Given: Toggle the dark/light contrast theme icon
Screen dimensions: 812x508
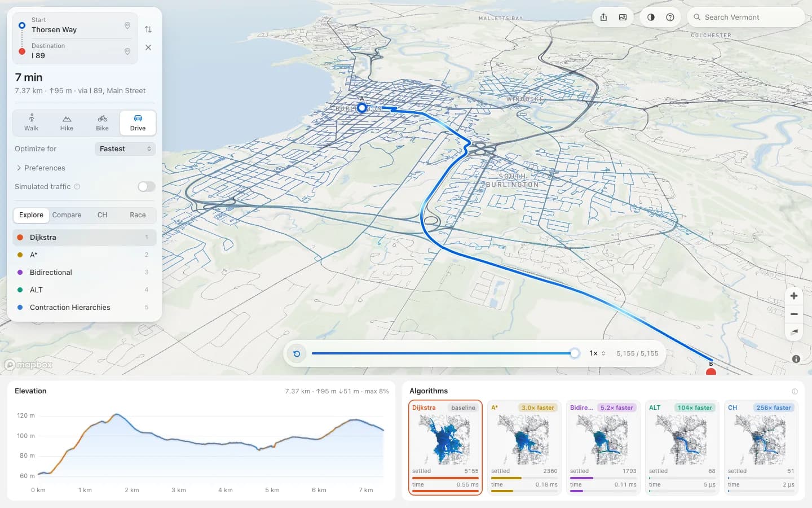Looking at the screenshot, I should [x=651, y=17].
